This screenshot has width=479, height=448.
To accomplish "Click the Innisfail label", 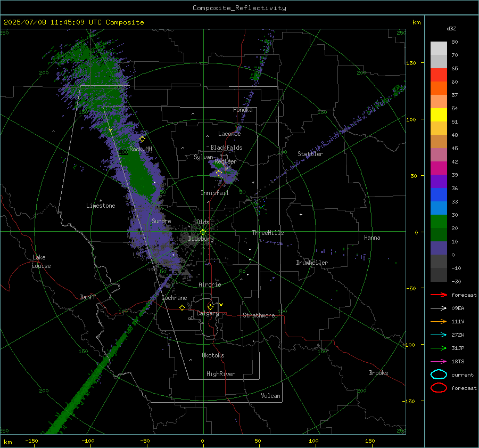I will 214,193.
